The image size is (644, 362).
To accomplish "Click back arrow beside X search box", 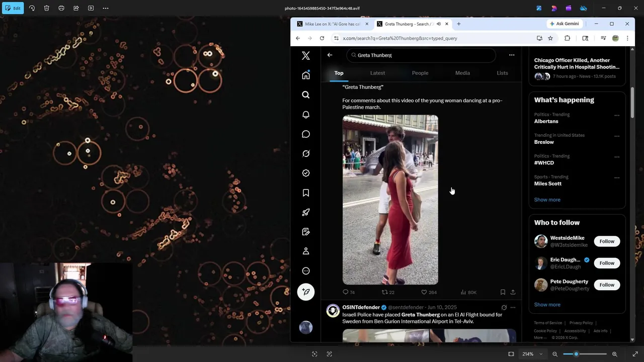I will [x=330, y=55].
